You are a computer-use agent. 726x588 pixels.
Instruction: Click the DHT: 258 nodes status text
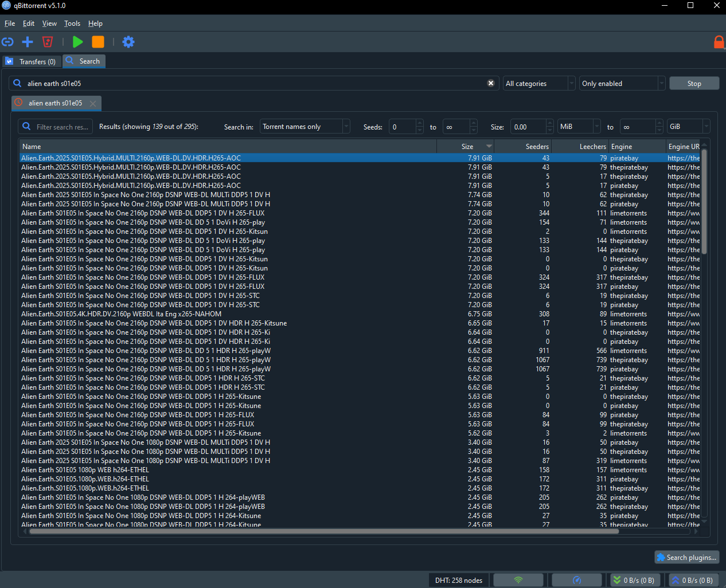[458, 580]
